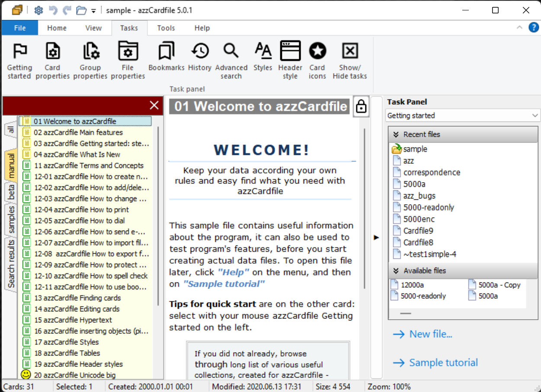Open the File menu
541x392 pixels.
[20, 28]
